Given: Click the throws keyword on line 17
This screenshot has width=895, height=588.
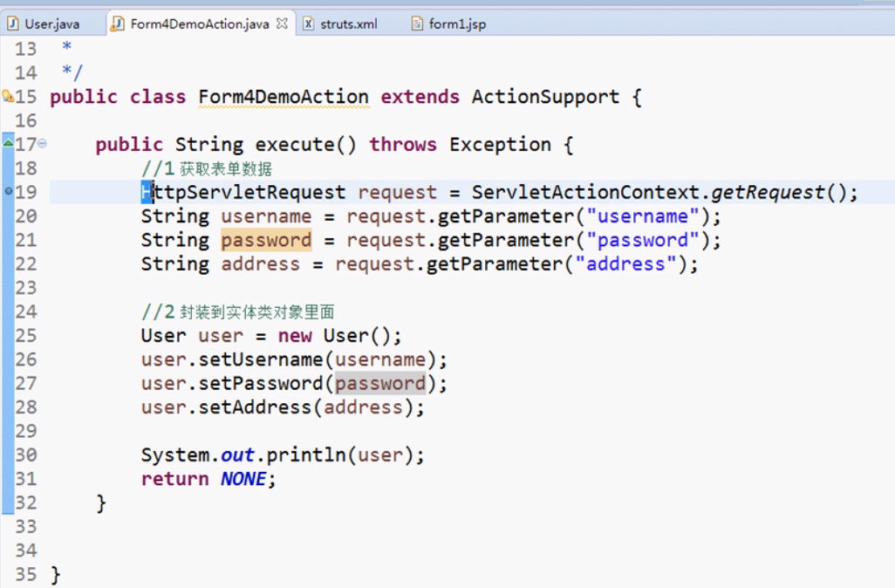Looking at the screenshot, I should coord(403,145).
